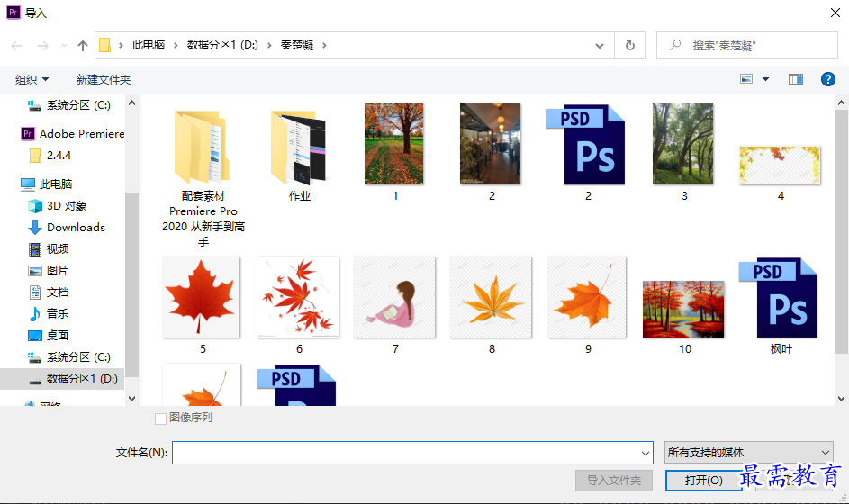Refresh the current folder view

(629, 46)
